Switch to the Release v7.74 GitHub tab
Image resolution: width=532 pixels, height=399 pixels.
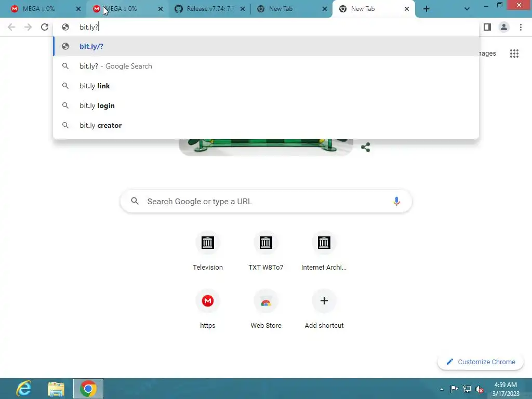pyautogui.click(x=207, y=9)
